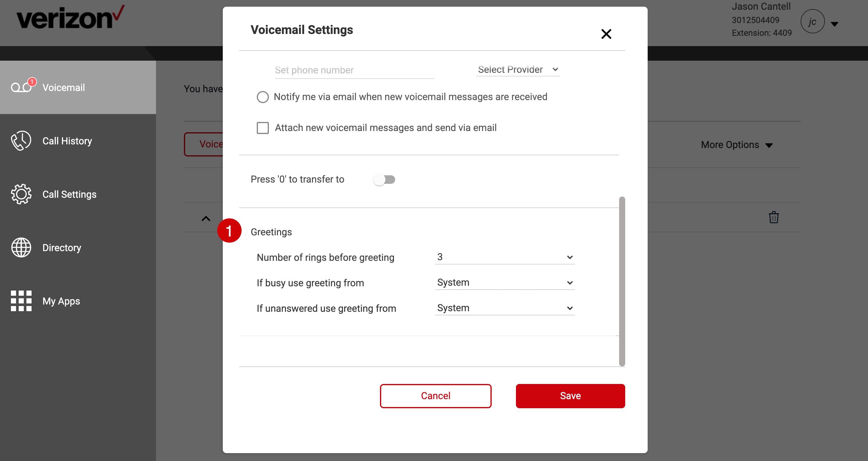Open If unanswered use greeting dropdown
This screenshot has width=868, height=461.
tap(505, 308)
